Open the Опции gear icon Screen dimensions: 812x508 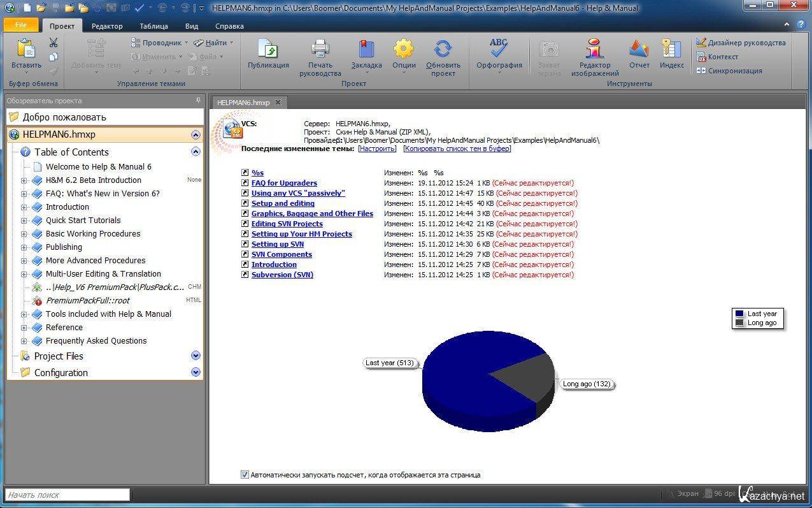pyautogui.click(x=404, y=50)
